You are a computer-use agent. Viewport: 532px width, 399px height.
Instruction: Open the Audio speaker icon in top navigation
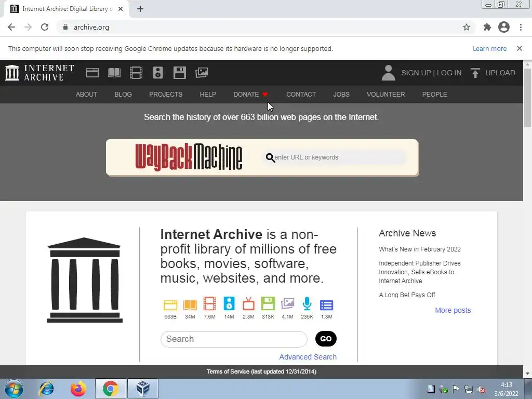158,73
